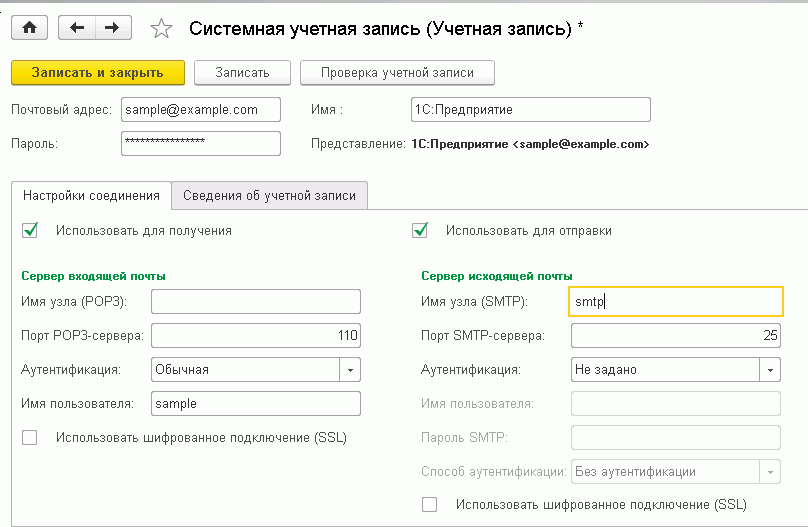Enable SSL for outgoing mail server
The width and height of the screenshot is (808, 527).
click(x=430, y=505)
